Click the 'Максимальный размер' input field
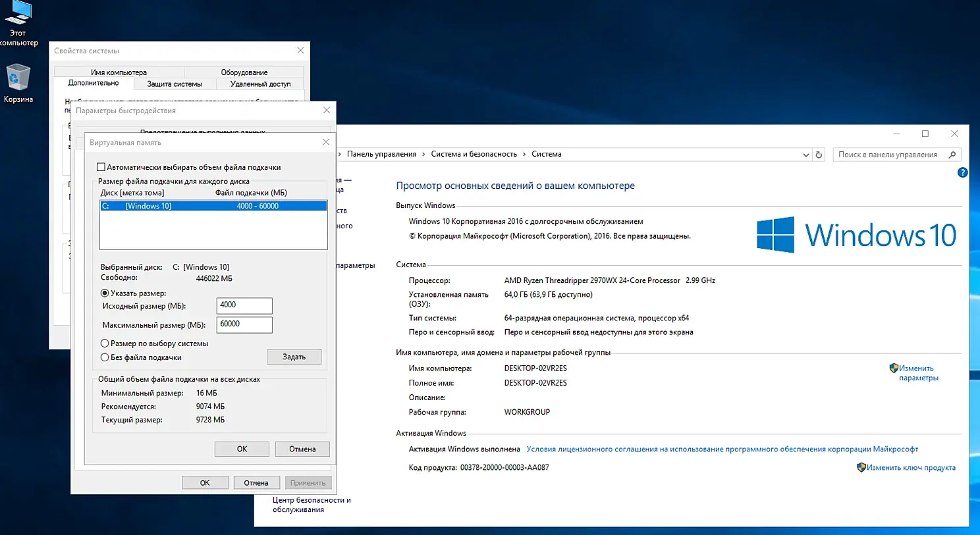This screenshot has height=535, width=980. [244, 324]
